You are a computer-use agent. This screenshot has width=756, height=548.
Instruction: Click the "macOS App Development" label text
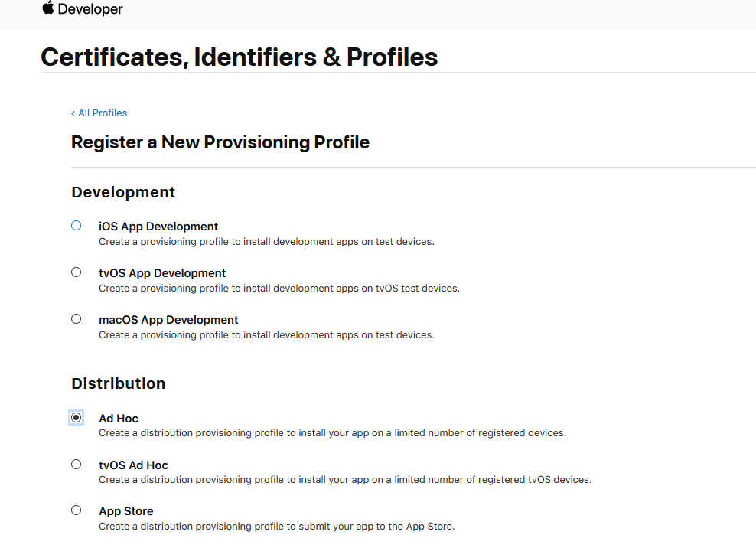click(168, 320)
